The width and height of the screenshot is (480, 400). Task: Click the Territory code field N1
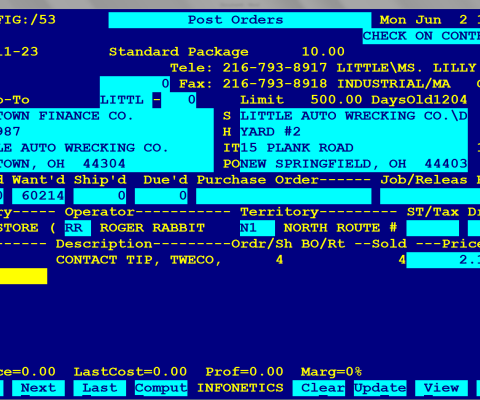click(x=257, y=228)
